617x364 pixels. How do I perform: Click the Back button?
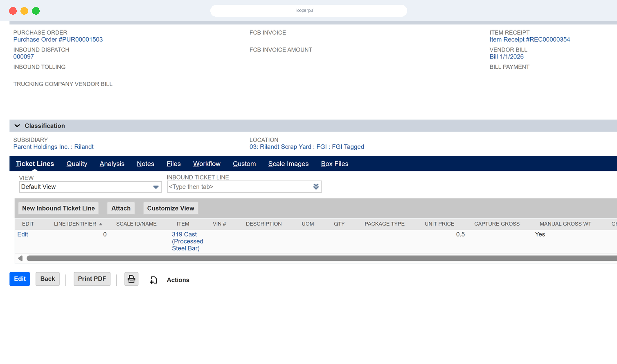coord(47,279)
